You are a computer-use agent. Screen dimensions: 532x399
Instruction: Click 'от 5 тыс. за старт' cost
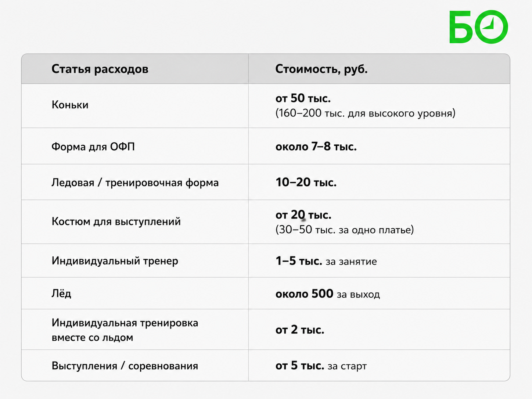coord(321,366)
